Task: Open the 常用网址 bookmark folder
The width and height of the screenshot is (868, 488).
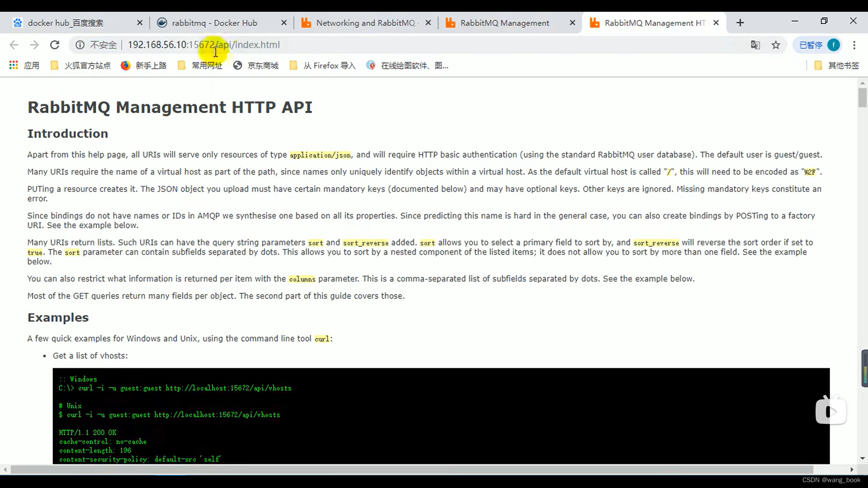Action: (200, 66)
